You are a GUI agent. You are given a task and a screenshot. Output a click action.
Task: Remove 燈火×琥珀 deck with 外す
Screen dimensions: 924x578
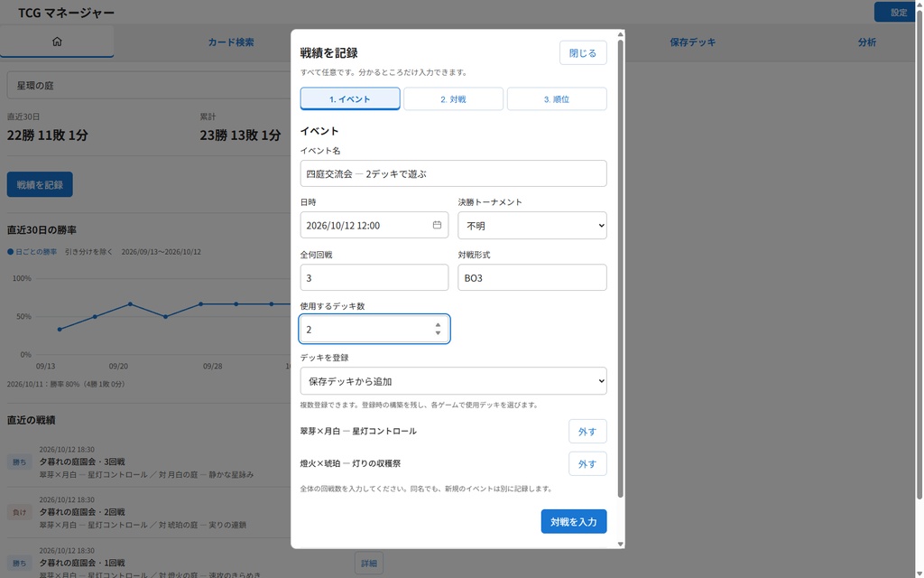coord(587,463)
